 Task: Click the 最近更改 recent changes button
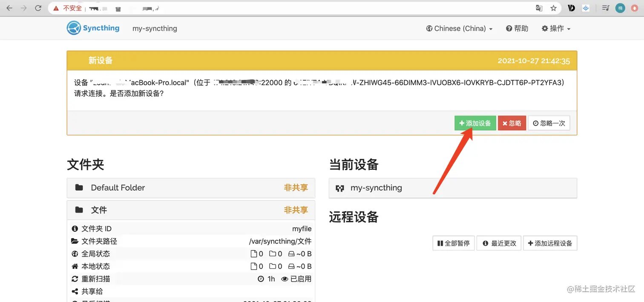pos(499,243)
